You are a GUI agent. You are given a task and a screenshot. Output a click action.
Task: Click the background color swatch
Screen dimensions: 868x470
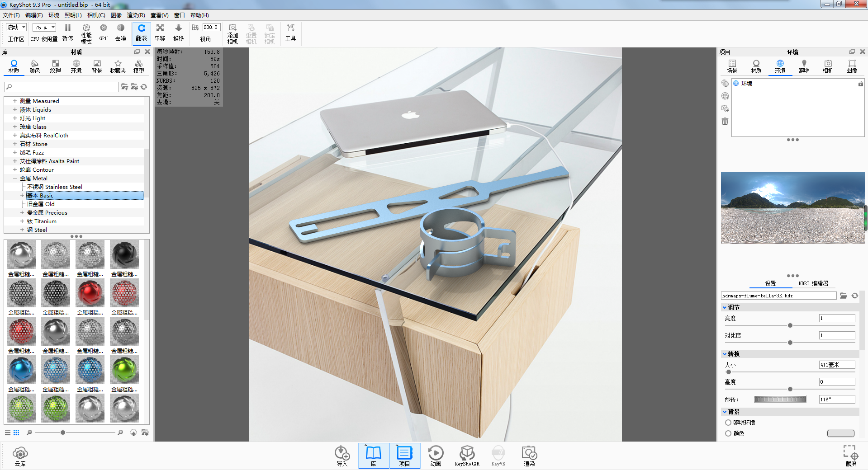(x=840, y=433)
